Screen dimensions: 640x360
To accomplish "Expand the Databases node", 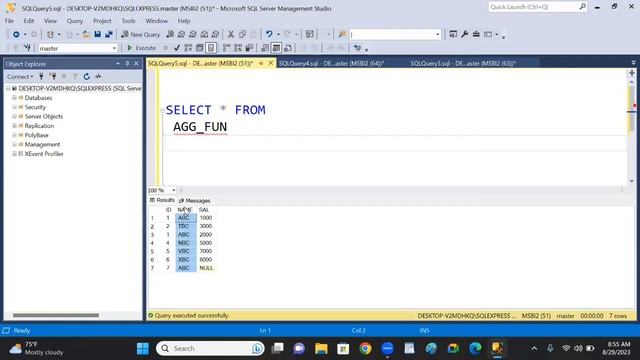I will (x=14, y=98).
